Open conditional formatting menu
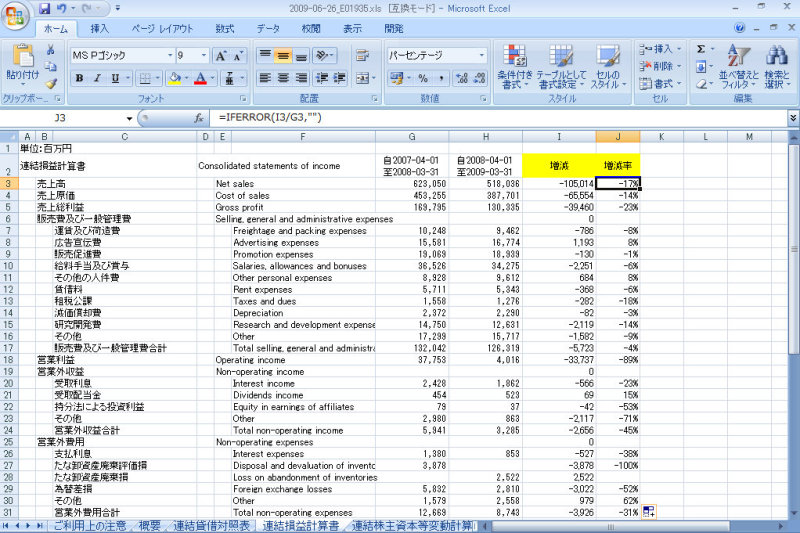Image resolution: width=800 pixels, height=533 pixels. tap(515, 67)
